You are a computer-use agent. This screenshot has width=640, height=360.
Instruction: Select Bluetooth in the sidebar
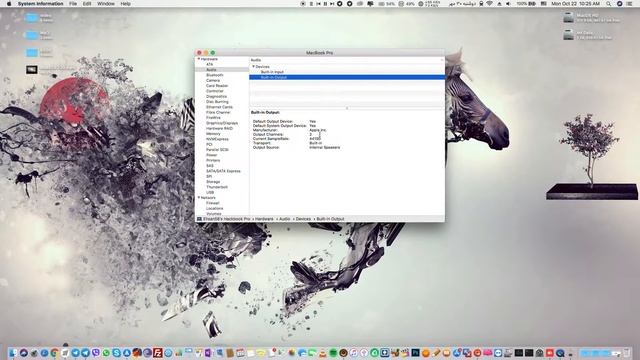point(215,75)
